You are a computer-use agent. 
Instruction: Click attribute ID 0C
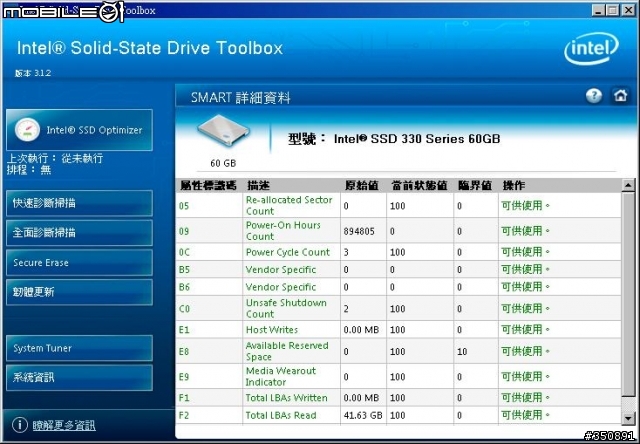[184, 253]
